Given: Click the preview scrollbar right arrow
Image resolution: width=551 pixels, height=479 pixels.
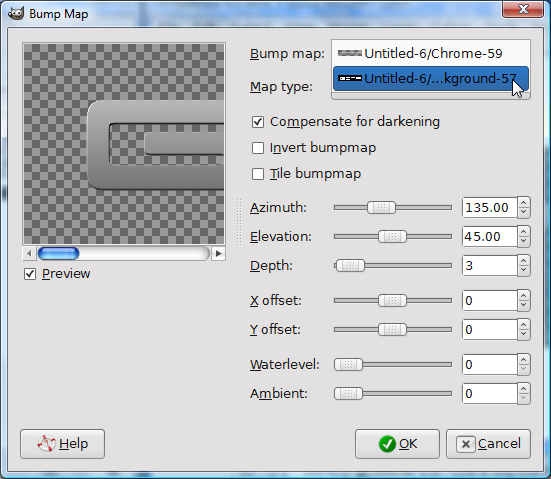Looking at the screenshot, I should (218, 253).
